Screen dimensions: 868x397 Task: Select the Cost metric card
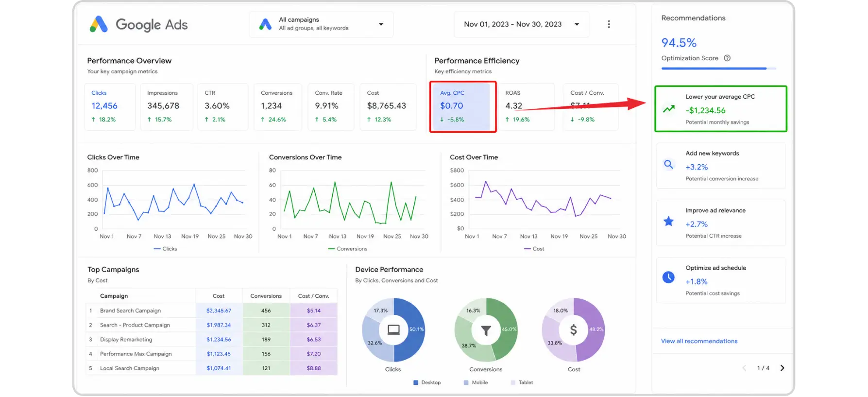point(388,107)
